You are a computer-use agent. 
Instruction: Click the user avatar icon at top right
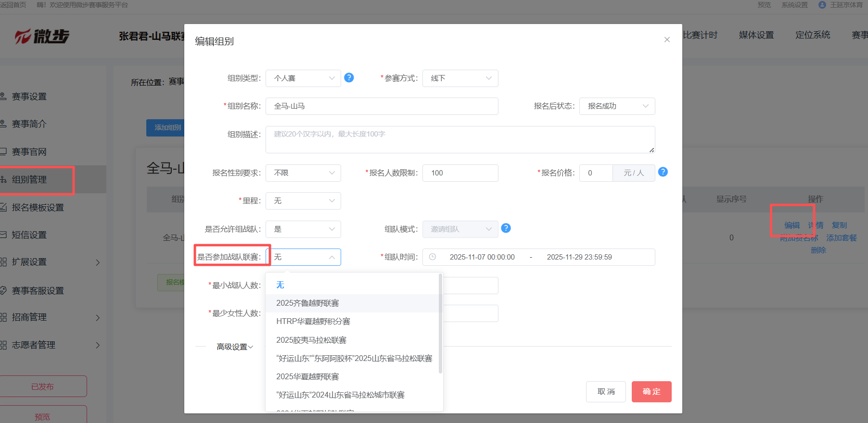click(822, 5)
